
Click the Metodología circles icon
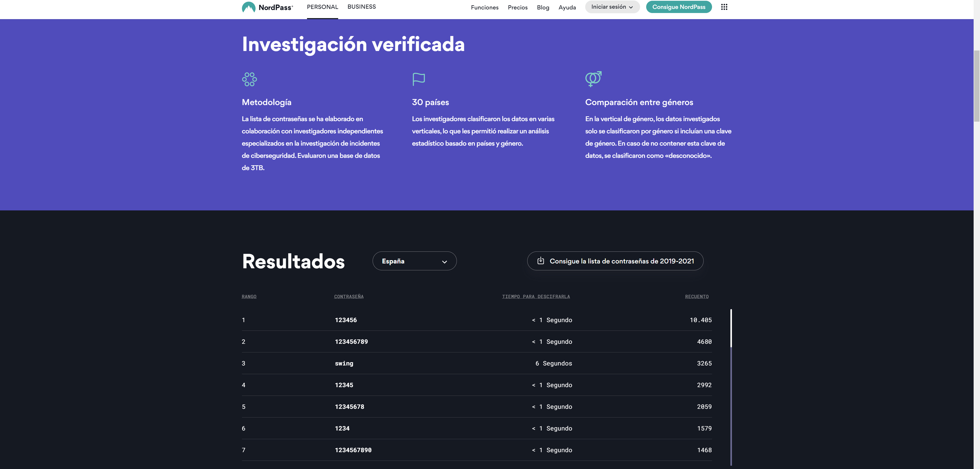click(x=249, y=79)
